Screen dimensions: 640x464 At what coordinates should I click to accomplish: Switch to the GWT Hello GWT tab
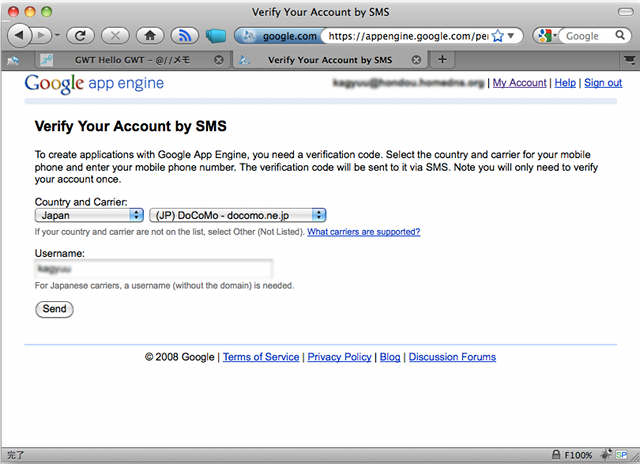pos(132,60)
